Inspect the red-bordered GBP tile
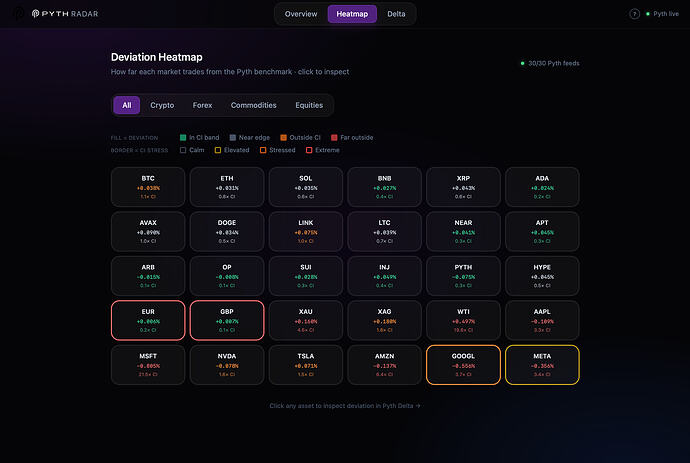Image resolution: width=690 pixels, height=463 pixels. (227, 320)
